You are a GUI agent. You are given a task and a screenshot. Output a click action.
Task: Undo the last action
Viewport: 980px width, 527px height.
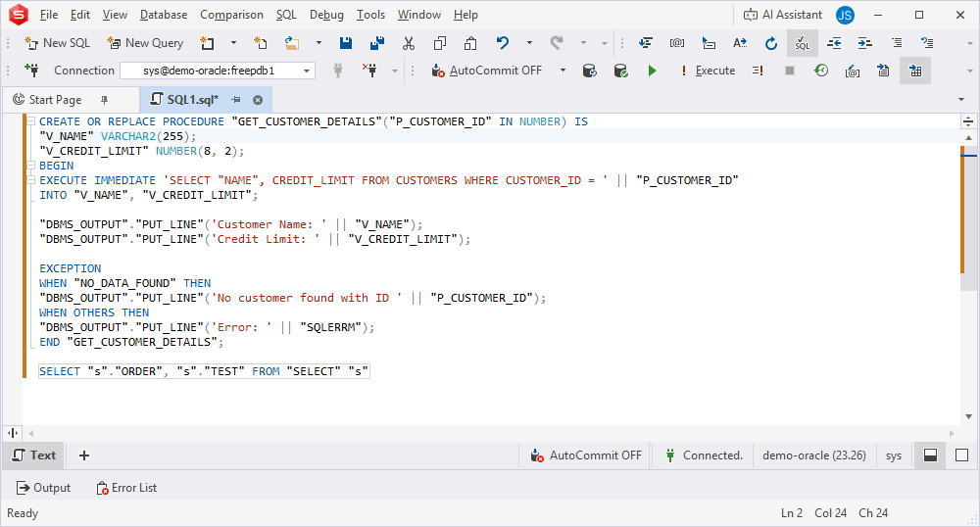(x=503, y=43)
